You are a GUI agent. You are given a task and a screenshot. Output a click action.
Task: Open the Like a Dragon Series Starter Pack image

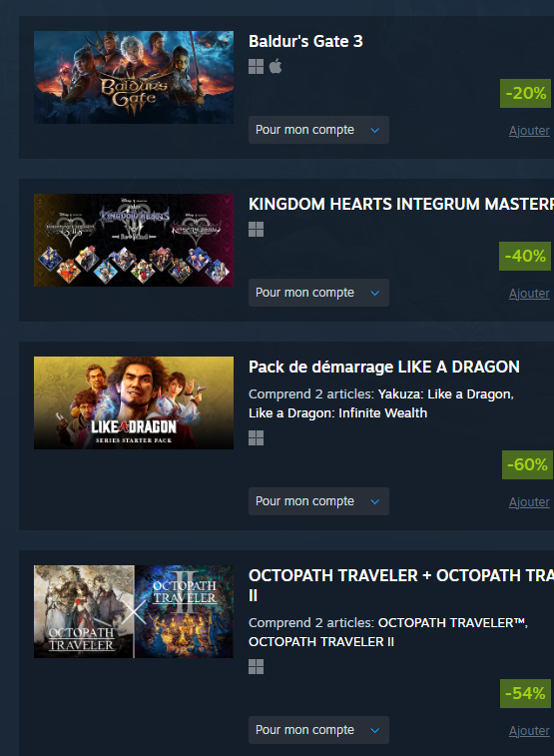click(134, 402)
